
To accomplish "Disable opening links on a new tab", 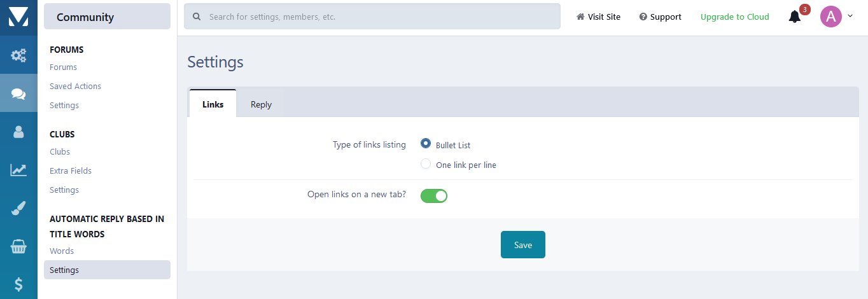I will pyautogui.click(x=434, y=196).
